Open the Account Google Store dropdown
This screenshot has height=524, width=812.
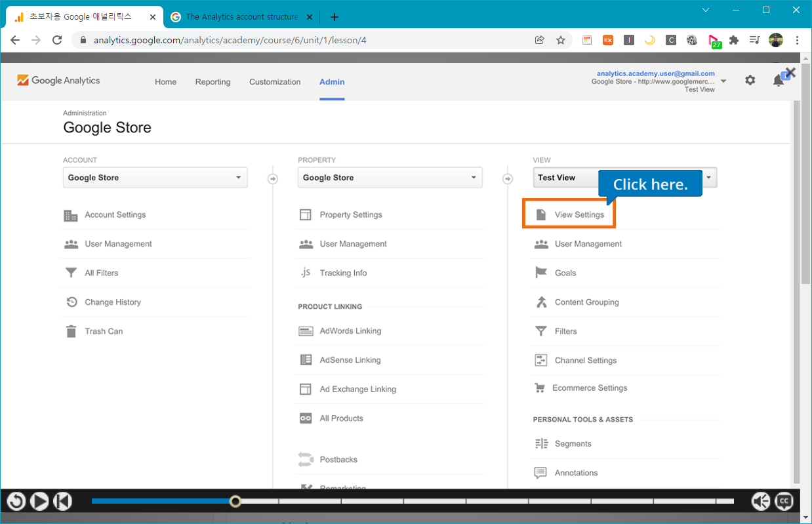point(155,178)
